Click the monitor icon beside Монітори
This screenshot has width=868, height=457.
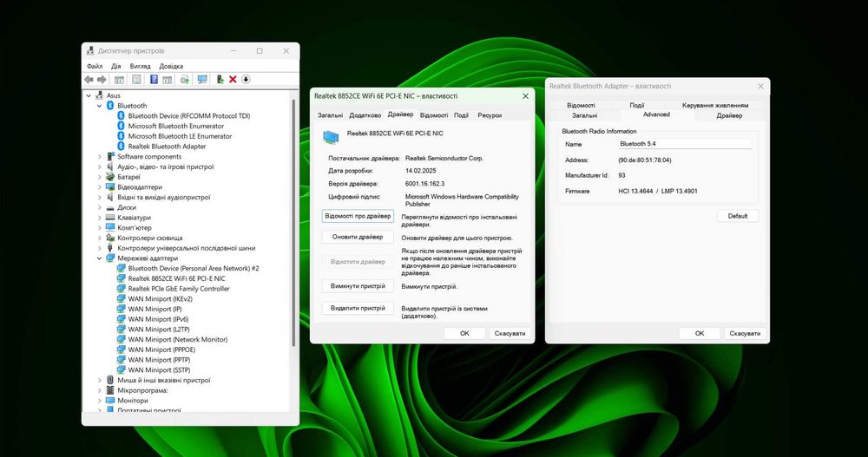click(110, 401)
